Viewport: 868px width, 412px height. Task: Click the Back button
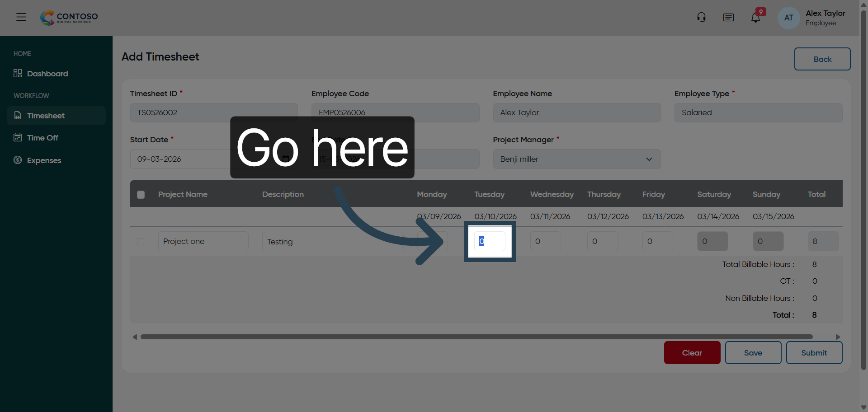[822, 59]
